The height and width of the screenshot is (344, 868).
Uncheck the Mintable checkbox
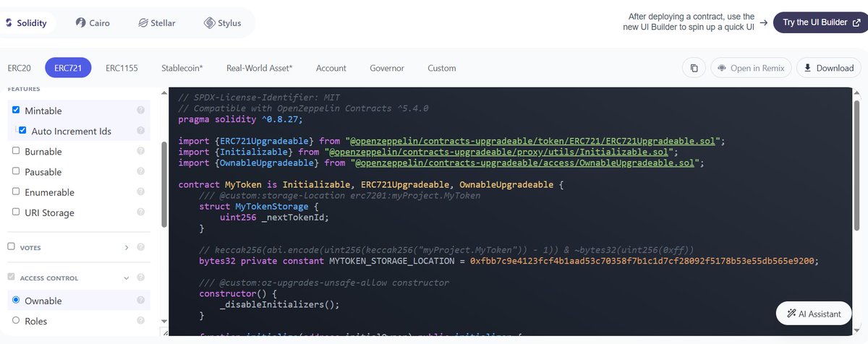tap(16, 110)
